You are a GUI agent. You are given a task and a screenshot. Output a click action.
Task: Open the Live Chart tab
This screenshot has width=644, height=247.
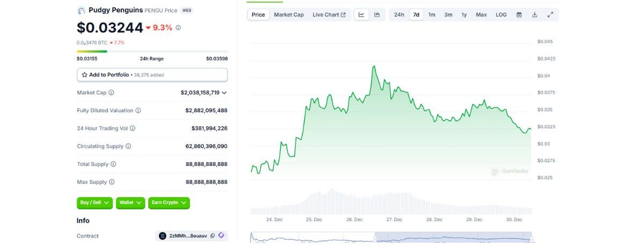click(x=329, y=14)
